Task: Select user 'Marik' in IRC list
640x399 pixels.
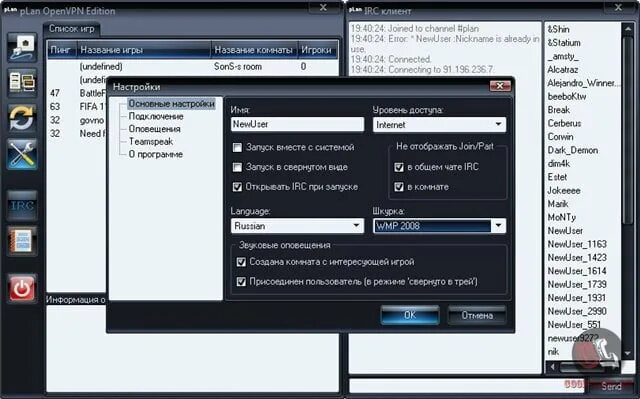Action: point(558,204)
